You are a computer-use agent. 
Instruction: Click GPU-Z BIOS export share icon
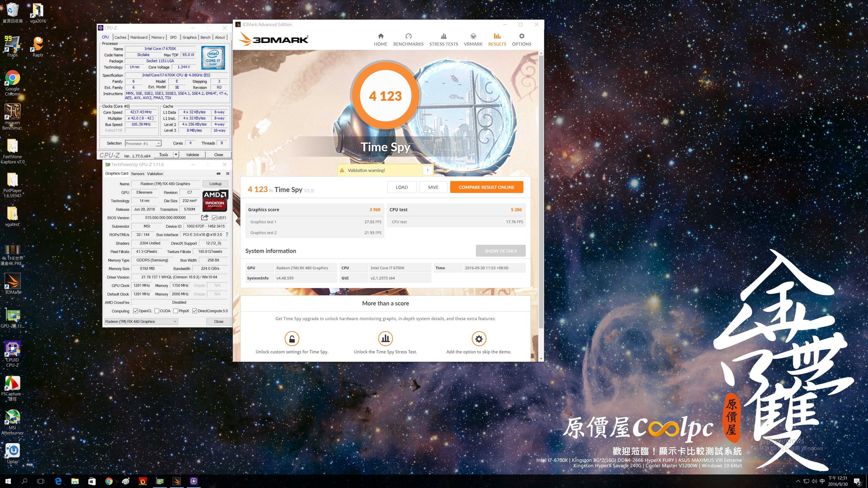pos(205,218)
